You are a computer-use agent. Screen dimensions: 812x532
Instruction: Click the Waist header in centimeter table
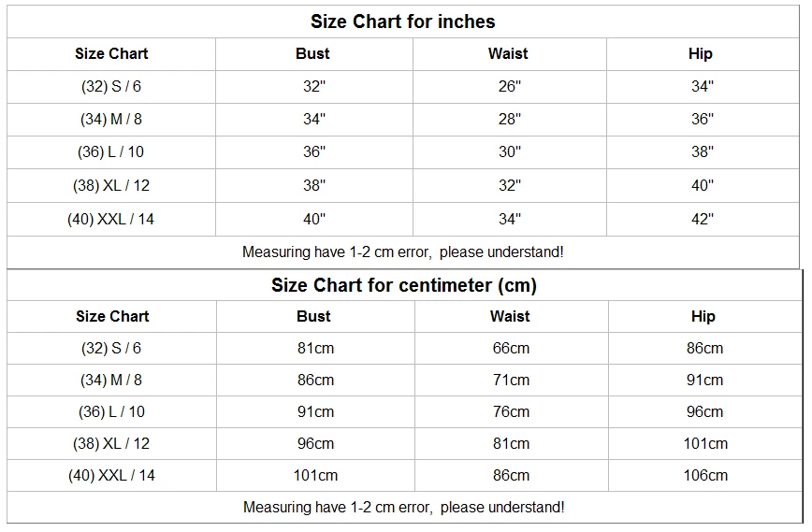pos(510,316)
